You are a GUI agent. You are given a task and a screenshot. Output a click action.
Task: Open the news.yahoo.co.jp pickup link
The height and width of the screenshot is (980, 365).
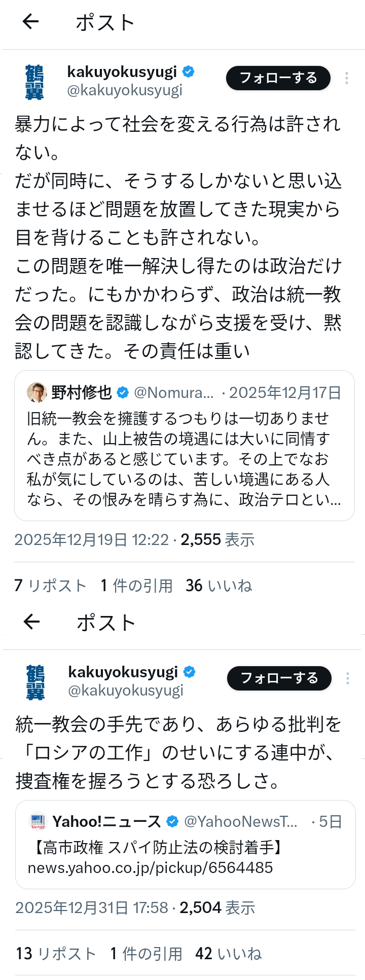pos(150,868)
